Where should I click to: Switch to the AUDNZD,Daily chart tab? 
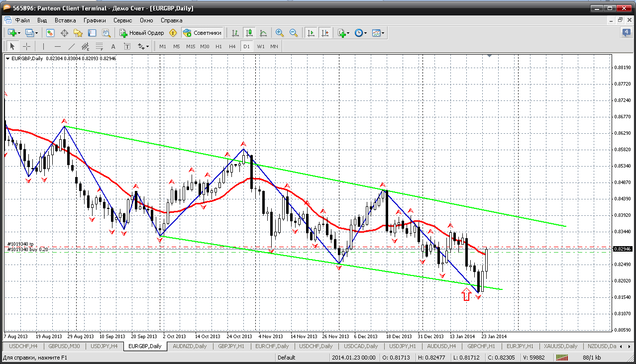coord(189,346)
